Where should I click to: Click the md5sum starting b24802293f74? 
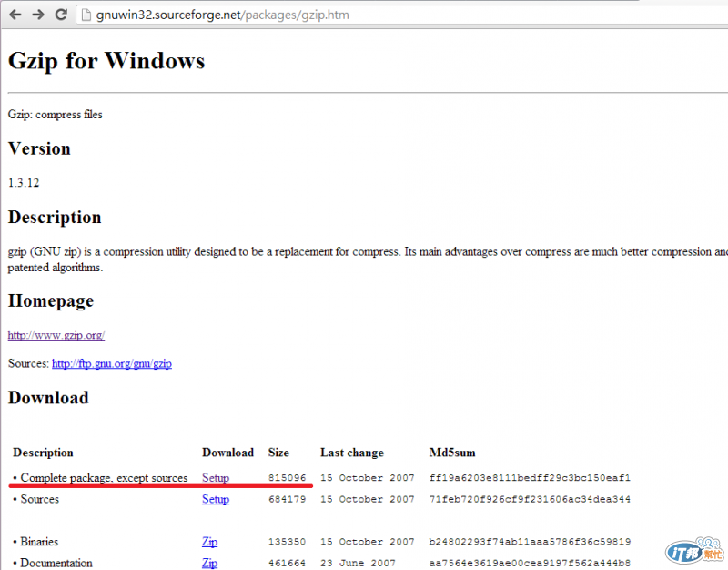coord(530,542)
